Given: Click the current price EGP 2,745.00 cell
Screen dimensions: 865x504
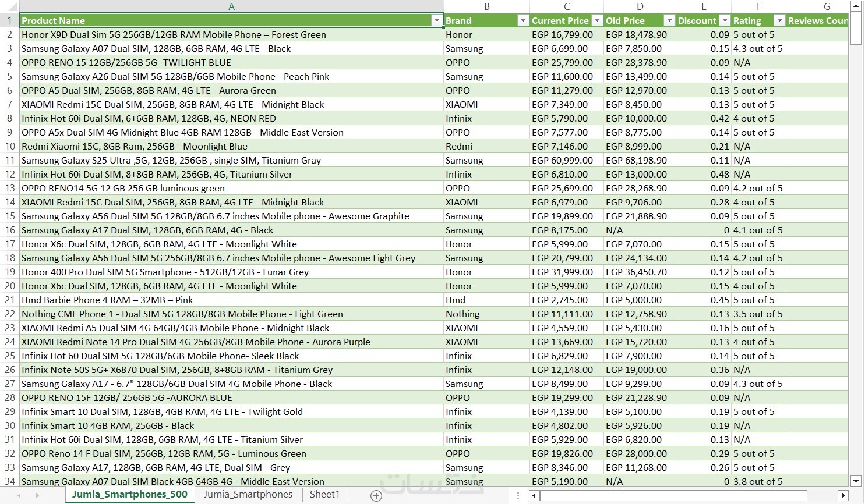Looking at the screenshot, I should click(567, 300).
